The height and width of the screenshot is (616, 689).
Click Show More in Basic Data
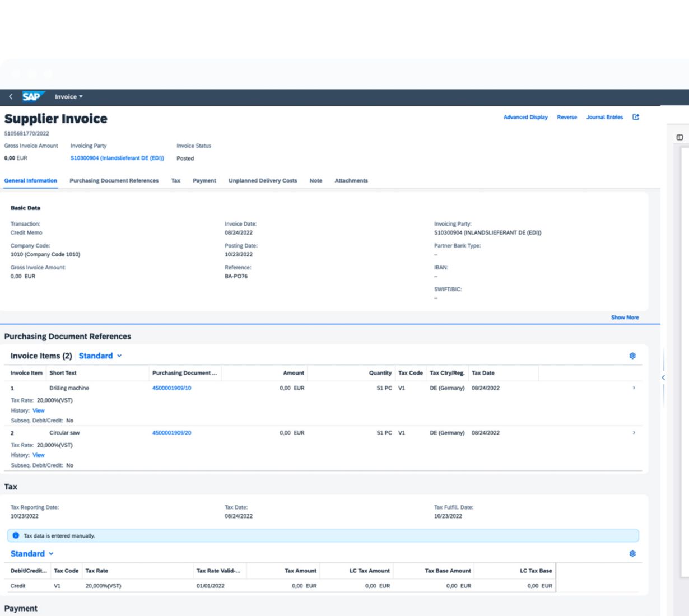click(x=624, y=318)
